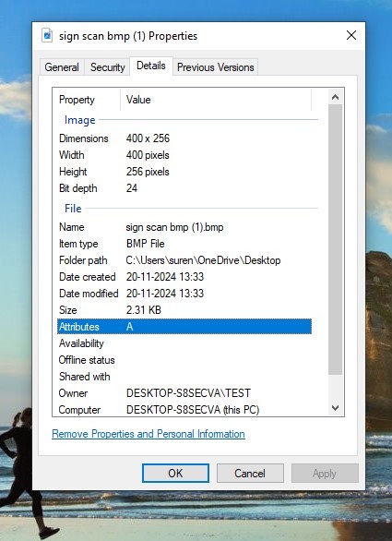Click the Name value sign scan bmp (1).bmp
Image resolution: width=392 pixels, height=541 pixels.
[175, 227]
